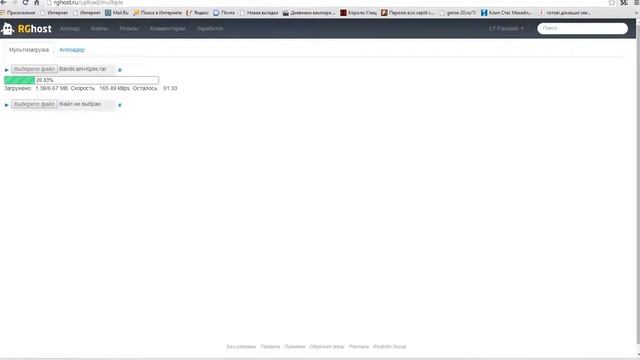Viewport: 640px width, 360px height.
Task: Open the Новая вкладка bookmark
Action: coord(259,13)
